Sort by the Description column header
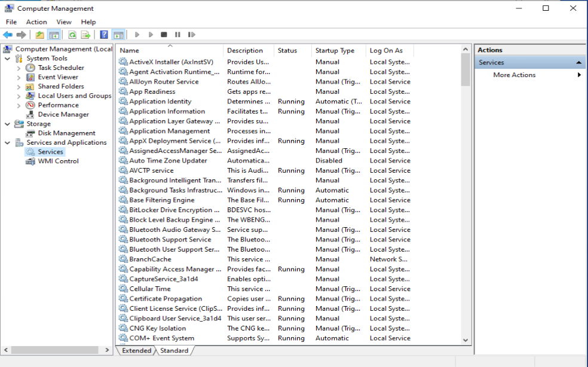588x367 pixels. point(248,50)
